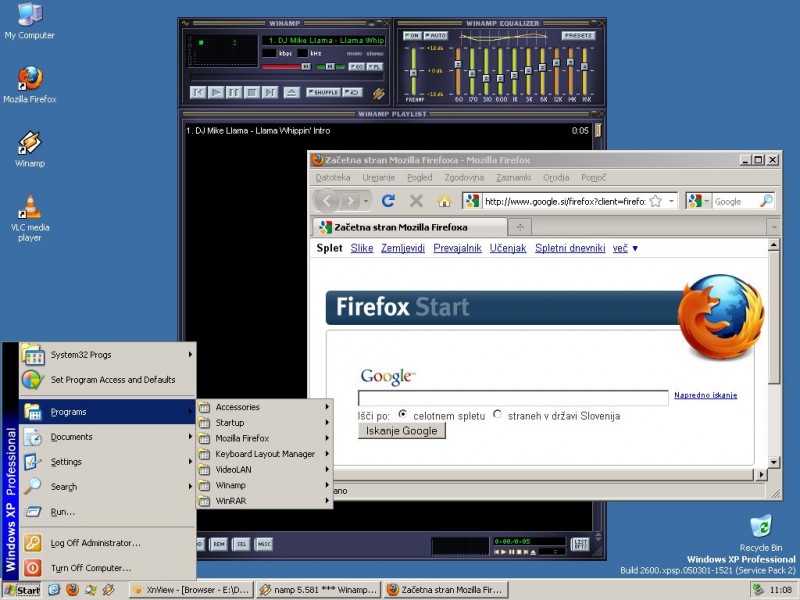Open the Urejanje menu

(x=379, y=178)
